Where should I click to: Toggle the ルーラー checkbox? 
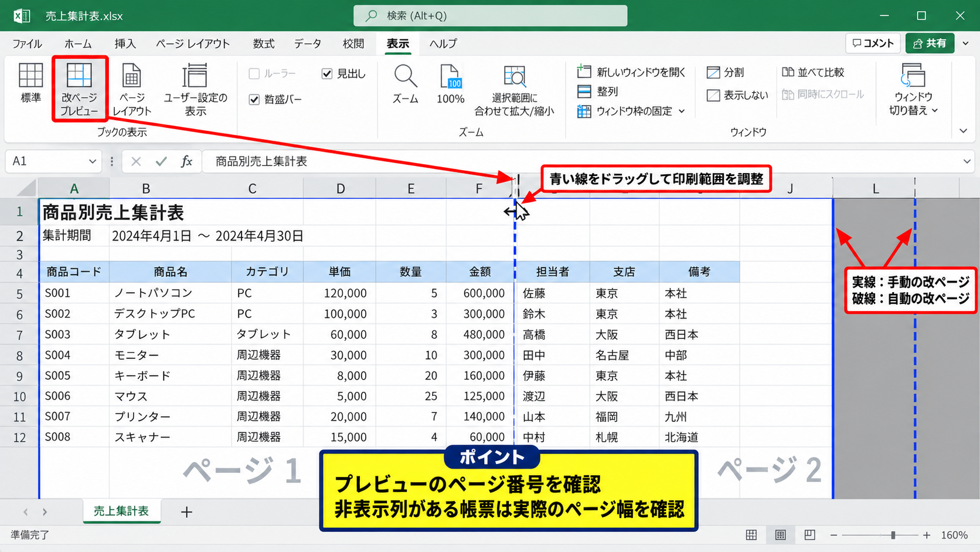tap(254, 73)
